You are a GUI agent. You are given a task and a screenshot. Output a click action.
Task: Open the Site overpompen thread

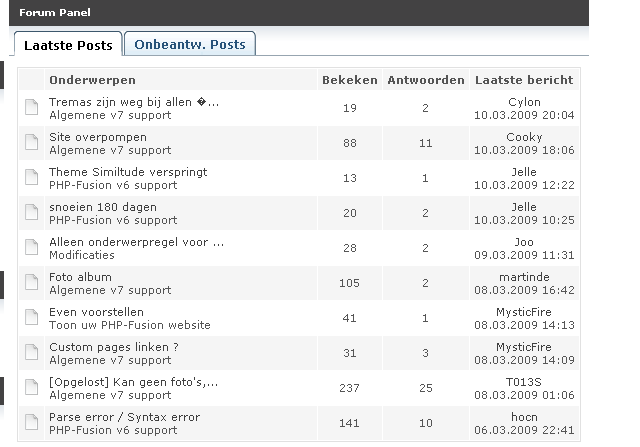click(98, 137)
